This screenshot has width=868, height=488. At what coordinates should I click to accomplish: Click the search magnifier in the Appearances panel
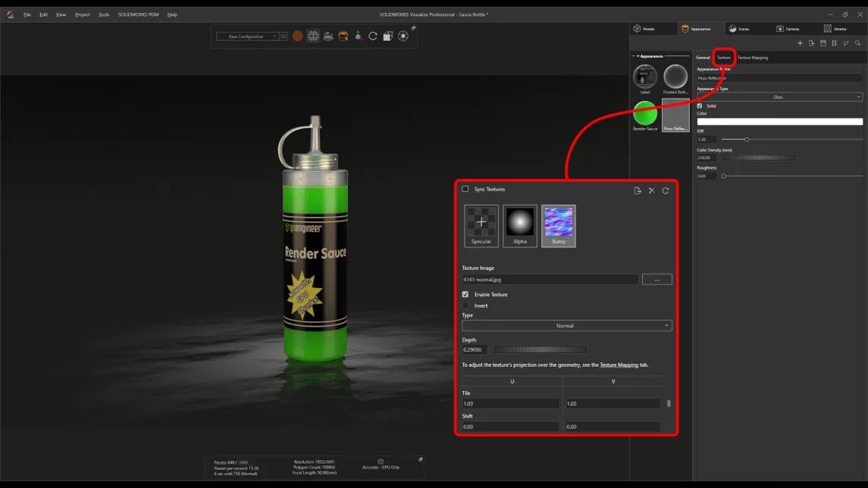click(x=857, y=43)
